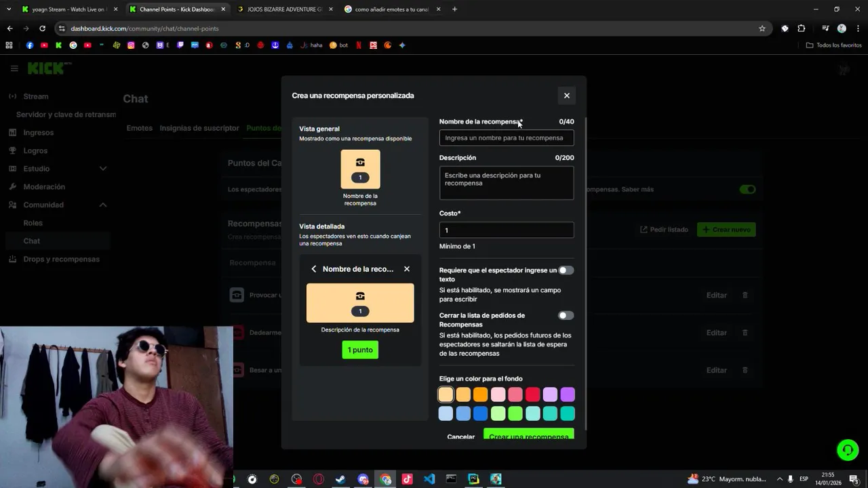This screenshot has height=488, width=868.
Task: Click the Kick logo in the dashboard header
Action: click(49, 68)
